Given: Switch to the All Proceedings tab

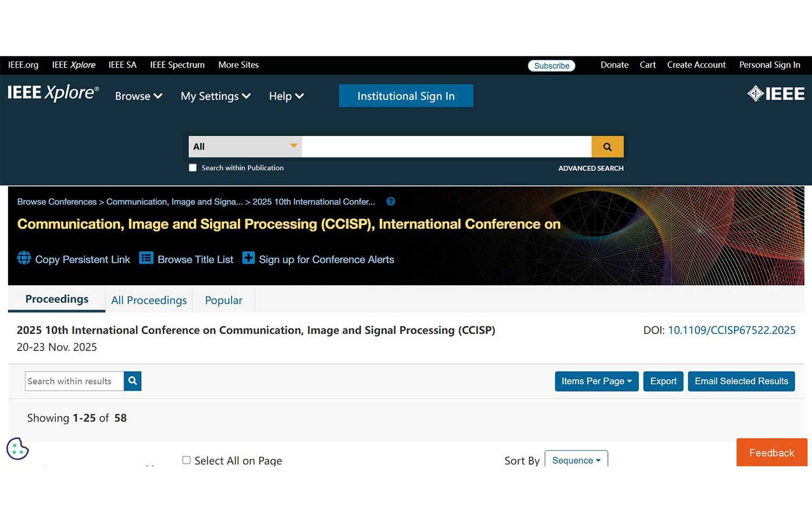Looking at the screenshot, I should click(149, 300).
